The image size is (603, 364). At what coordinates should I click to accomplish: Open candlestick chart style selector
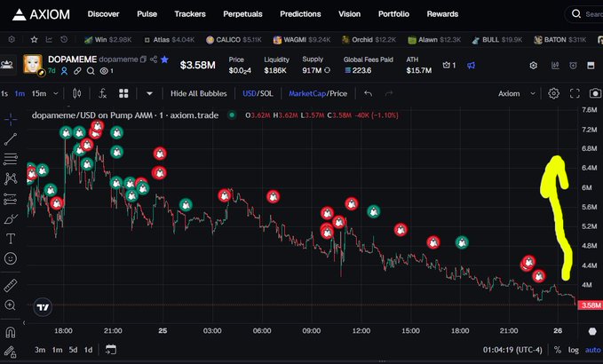coord(76,93)
